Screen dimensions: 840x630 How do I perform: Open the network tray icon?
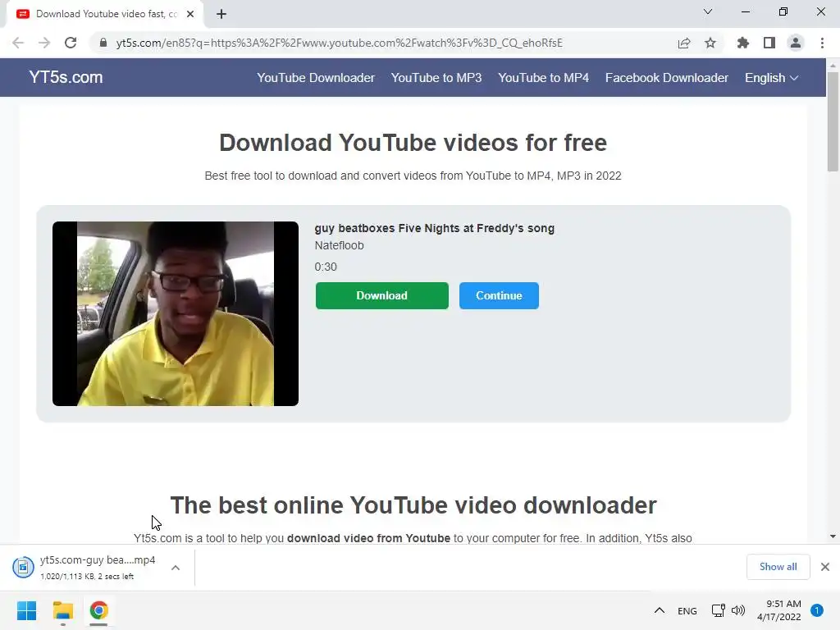coord(718,610)
